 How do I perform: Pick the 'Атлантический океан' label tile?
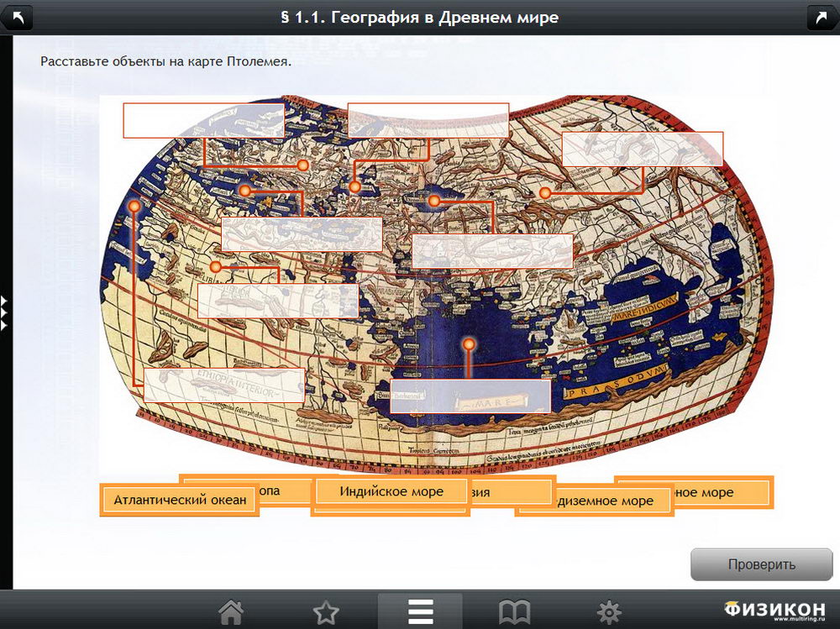pos(180,500)
